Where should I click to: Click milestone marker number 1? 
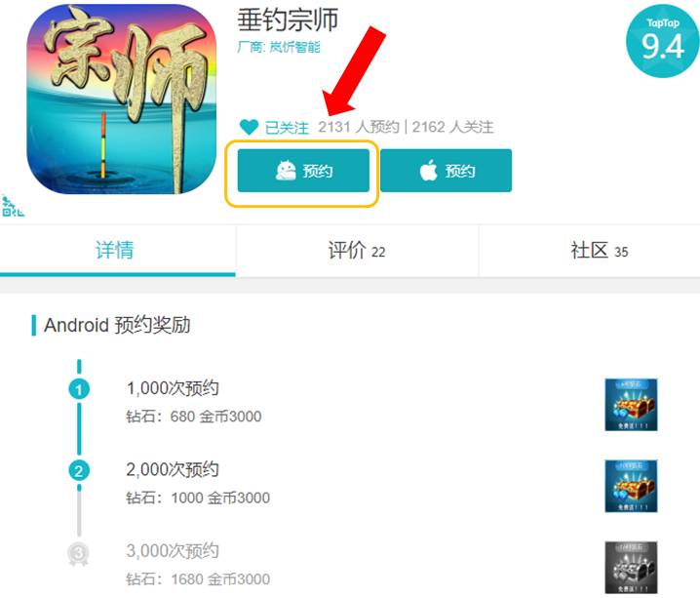79,389
